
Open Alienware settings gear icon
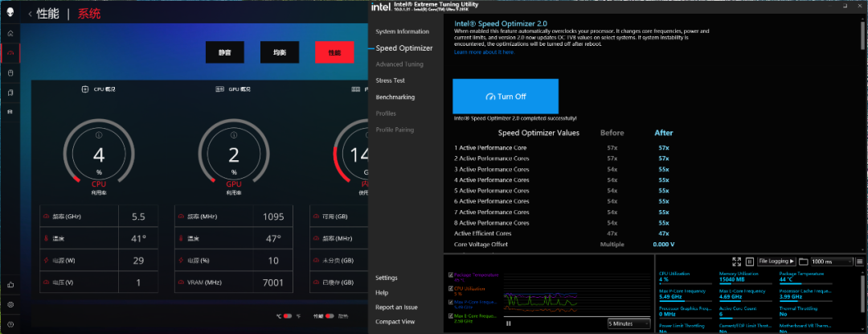tap(10, 304)
